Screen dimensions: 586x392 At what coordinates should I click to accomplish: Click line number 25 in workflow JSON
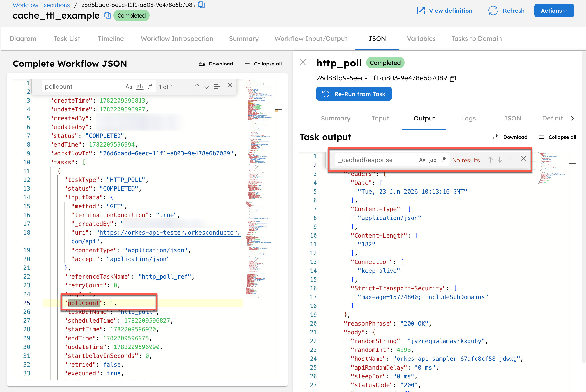click(x=27, y=303)
